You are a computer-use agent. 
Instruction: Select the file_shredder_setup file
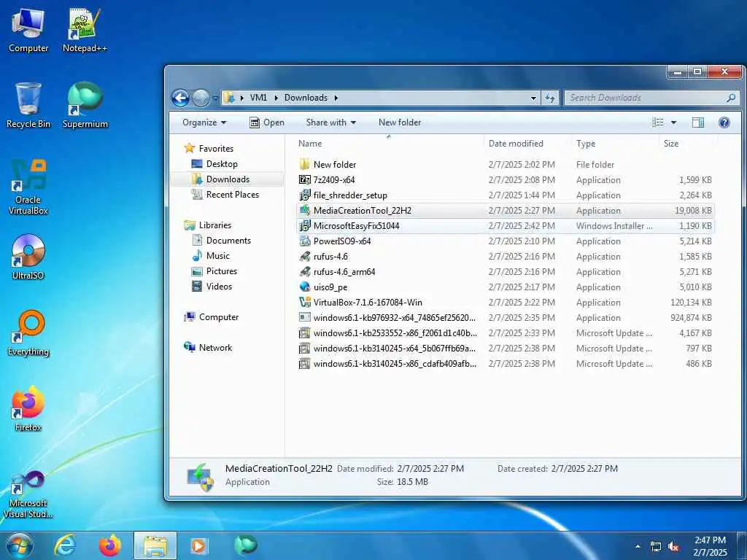coord(505,195)
